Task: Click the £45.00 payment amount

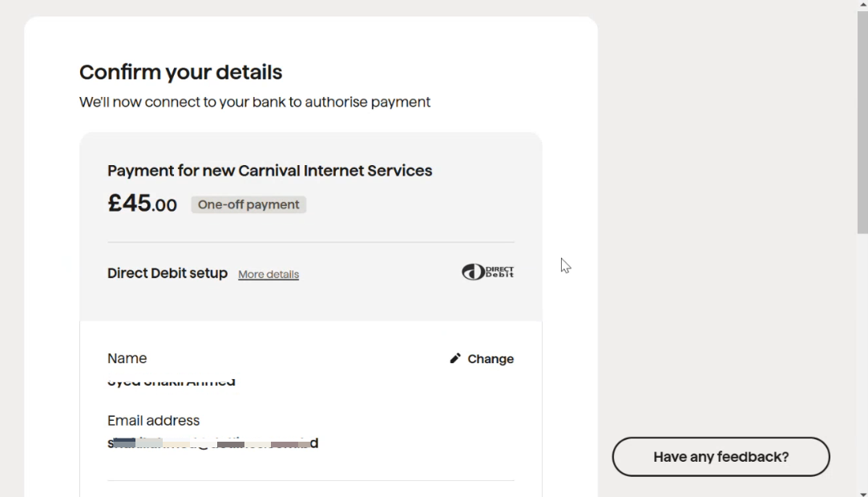Action: click(143, 204)
